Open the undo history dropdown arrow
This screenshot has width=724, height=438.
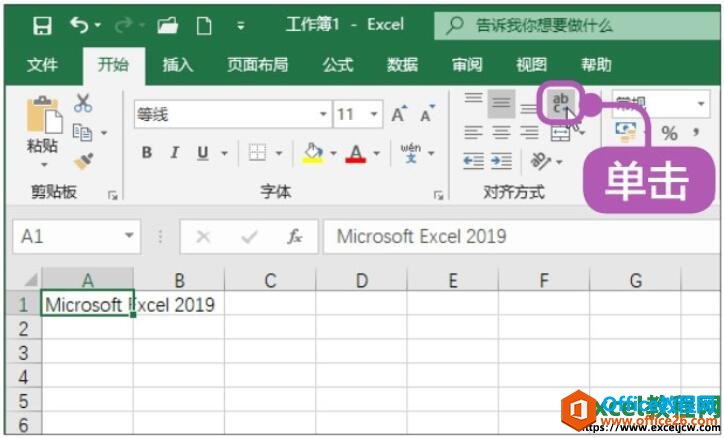[98, 25]
